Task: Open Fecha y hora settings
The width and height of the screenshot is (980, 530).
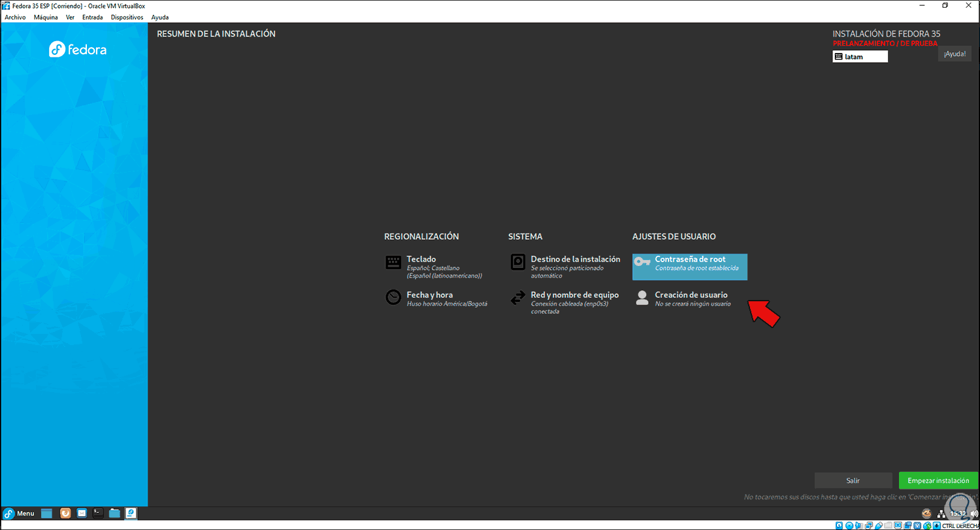Action: click(x=436, y=298)
